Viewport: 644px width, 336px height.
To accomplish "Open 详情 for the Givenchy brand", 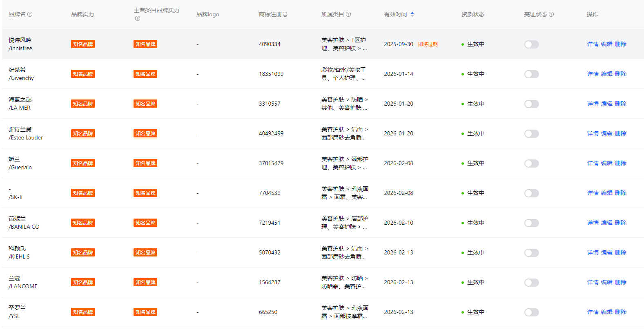I will [593, 74].
